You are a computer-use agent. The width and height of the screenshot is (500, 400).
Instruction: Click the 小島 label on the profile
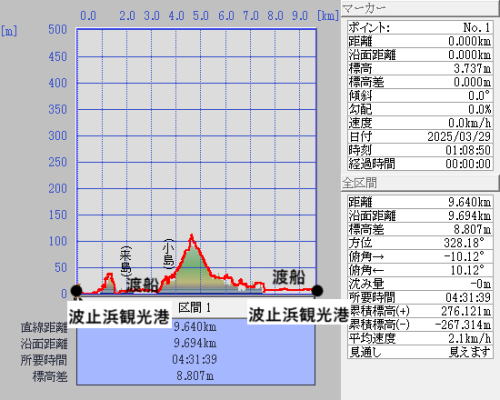pyautogui.click(x=169, y=254)
